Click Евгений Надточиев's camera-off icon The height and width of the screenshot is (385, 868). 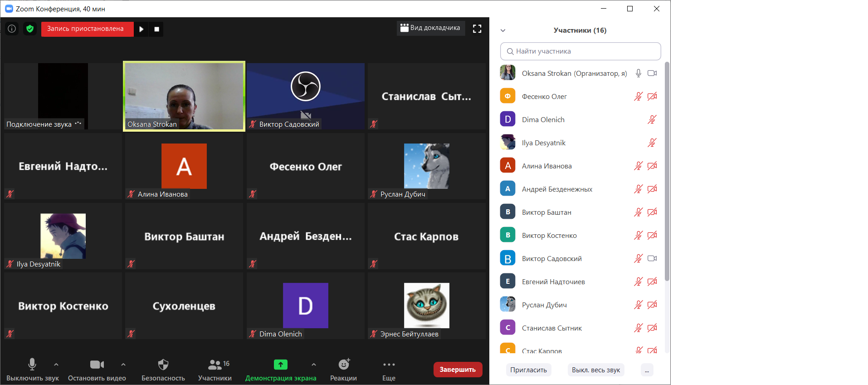tap(652, 281)
